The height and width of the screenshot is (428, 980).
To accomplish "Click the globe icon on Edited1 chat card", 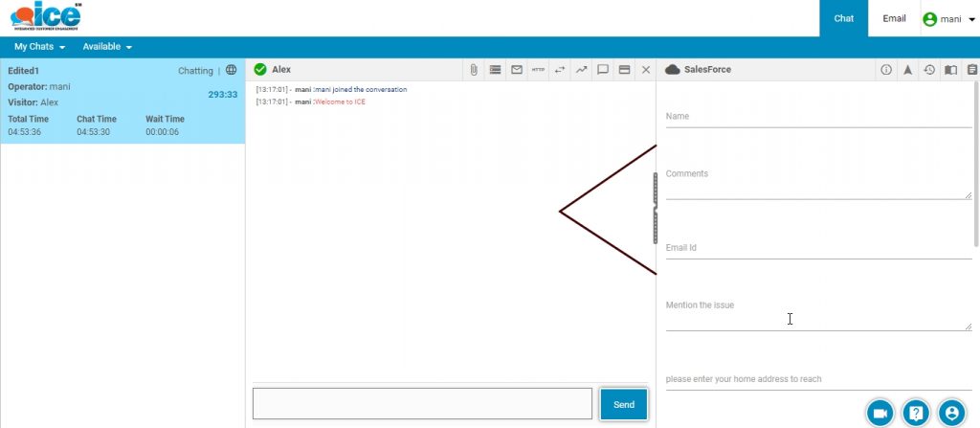I will click(231, 70).
